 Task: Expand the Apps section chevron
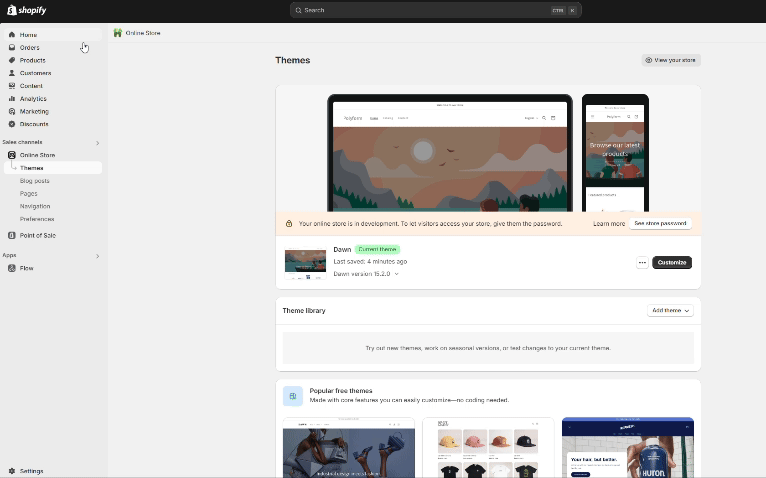[98, 256]
